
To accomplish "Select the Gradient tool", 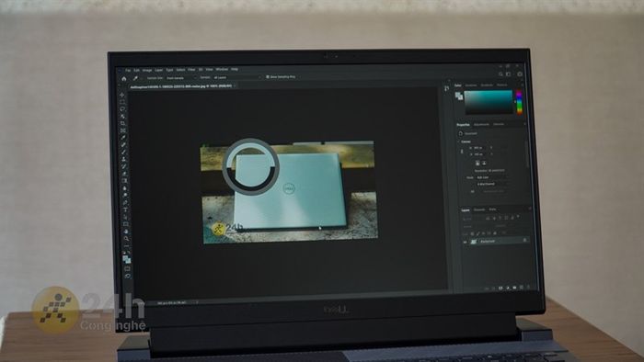I will click(x=124, y=181).
